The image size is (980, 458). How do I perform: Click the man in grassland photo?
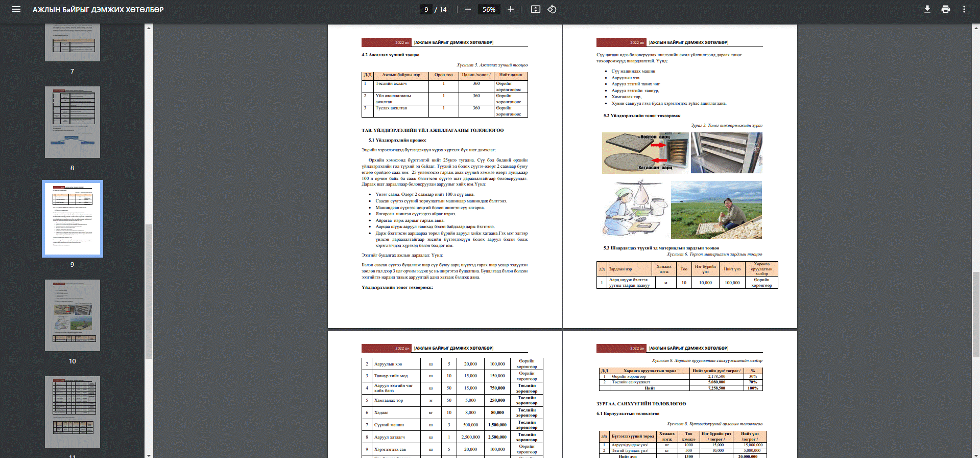pyautogui.click(x=716, y=210)
